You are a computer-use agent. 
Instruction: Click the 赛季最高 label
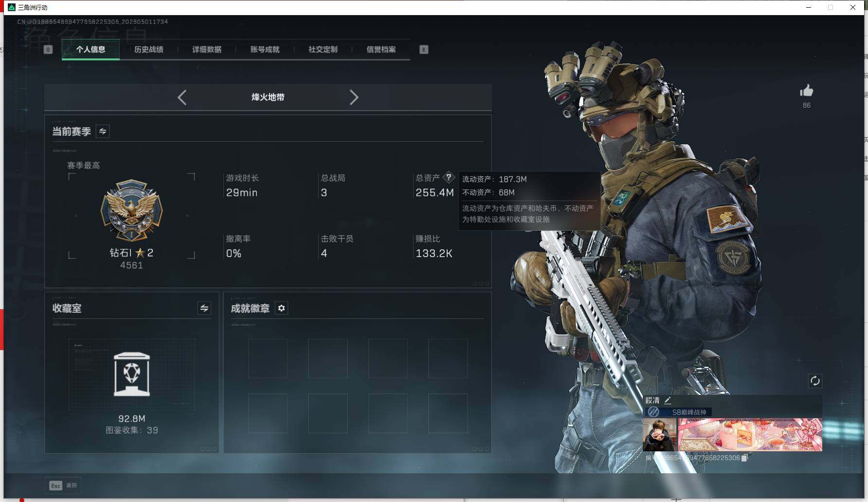point(84,166)
